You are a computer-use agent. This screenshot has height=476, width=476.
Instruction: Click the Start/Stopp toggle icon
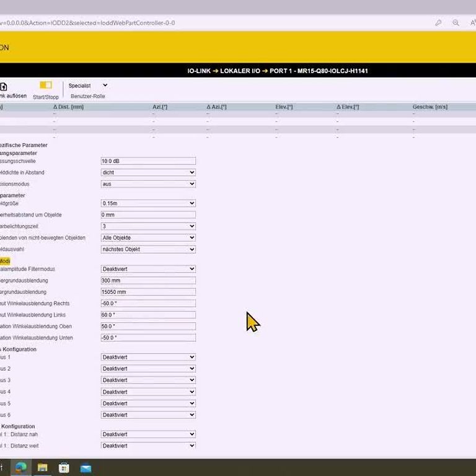46,86
